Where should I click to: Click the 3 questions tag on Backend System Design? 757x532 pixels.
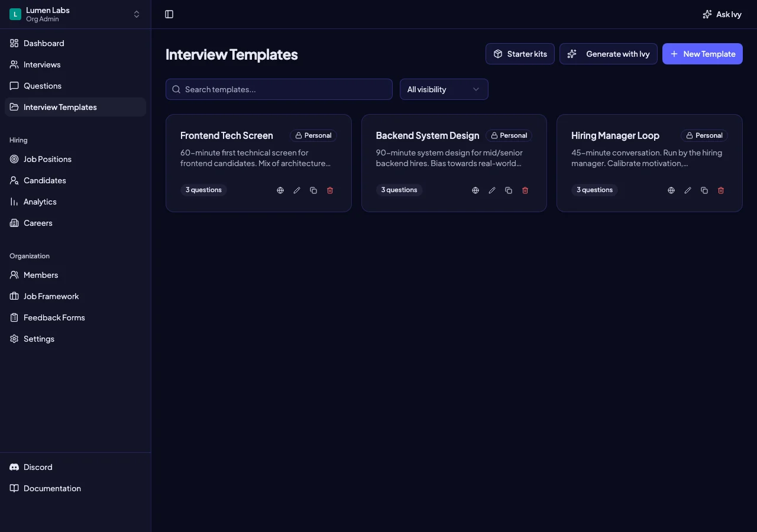[x=399, y=190]
